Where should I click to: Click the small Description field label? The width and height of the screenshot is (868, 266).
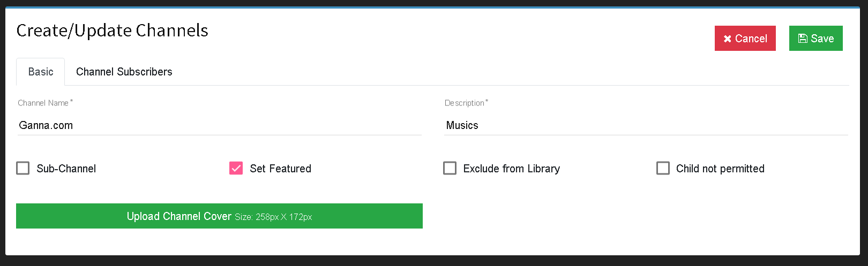[466, 103]
